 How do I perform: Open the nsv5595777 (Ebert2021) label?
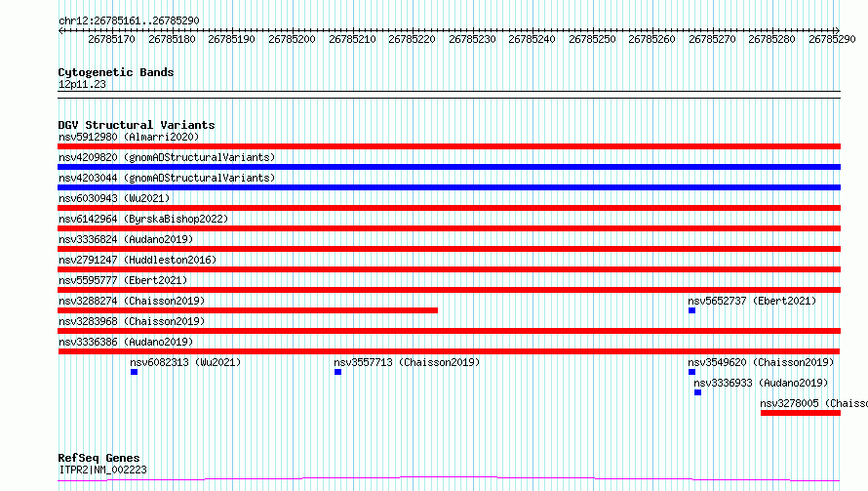123,280
